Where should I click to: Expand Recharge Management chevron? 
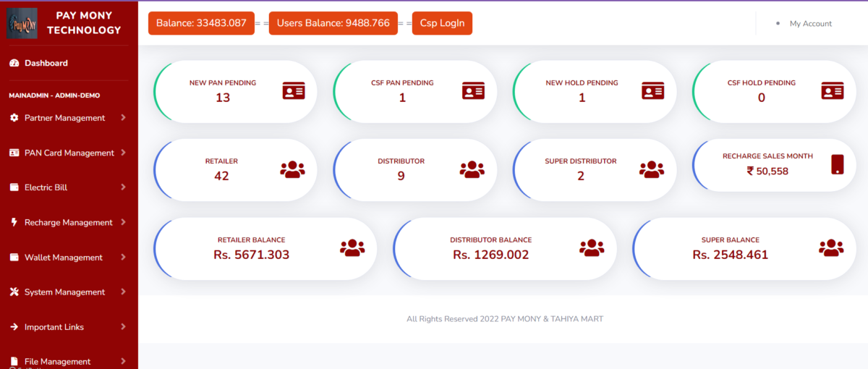coord(123,221)
